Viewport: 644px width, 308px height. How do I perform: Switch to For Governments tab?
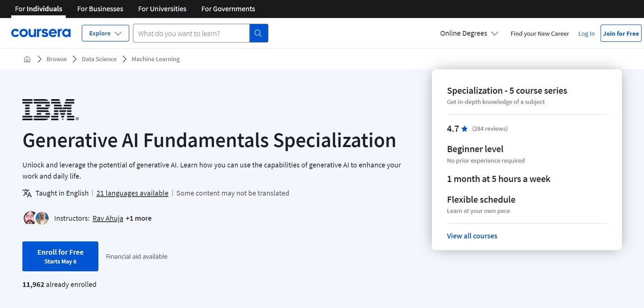pyautogui.click(x=228, y=9)
